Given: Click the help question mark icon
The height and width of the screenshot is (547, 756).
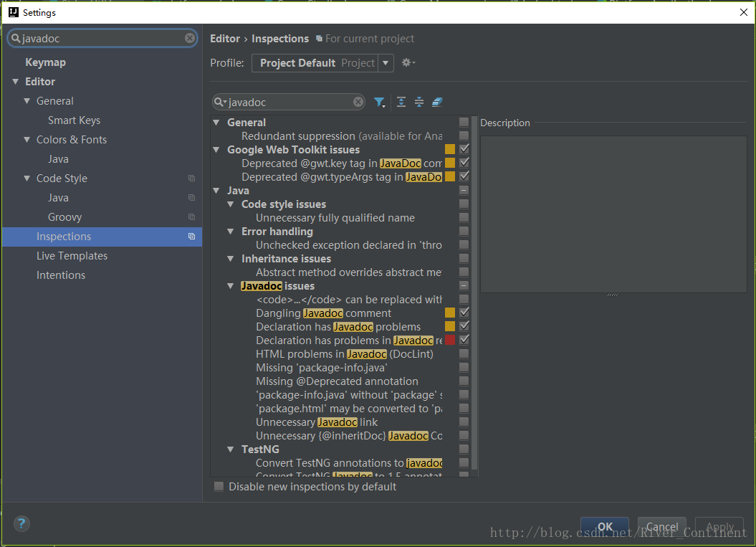Looking at the screenshot, I should (21, 523).
